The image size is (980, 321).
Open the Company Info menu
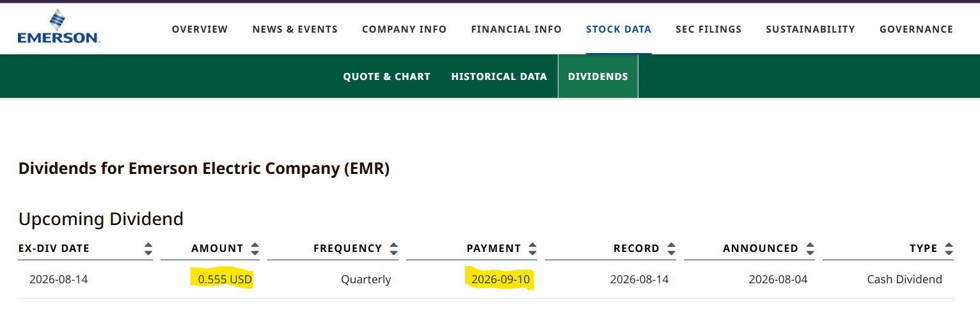(404, 29)
